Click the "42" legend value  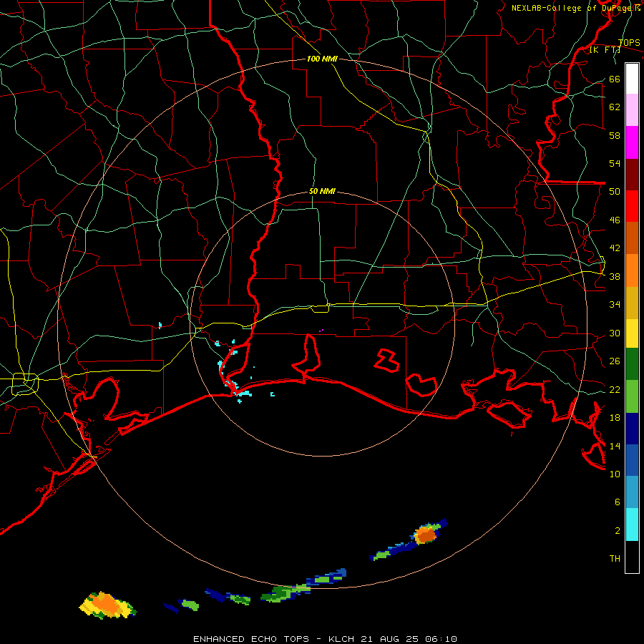coord(615,248)
